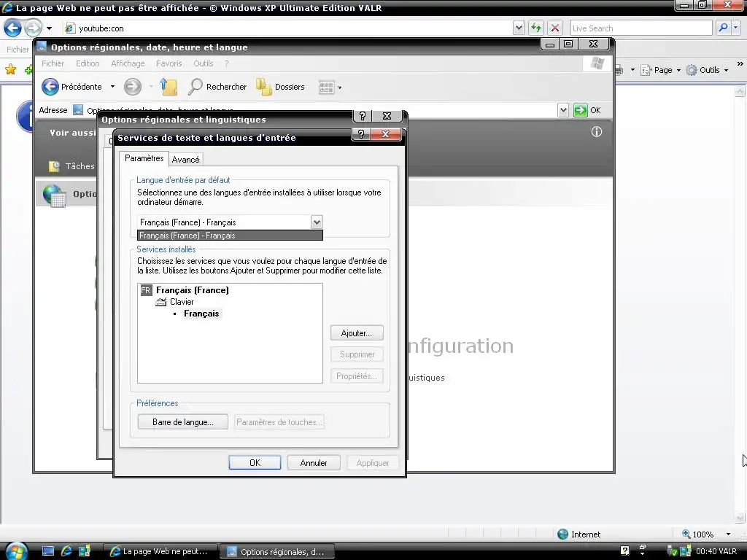Click the keyboard Clavier icon in tree

161,302
